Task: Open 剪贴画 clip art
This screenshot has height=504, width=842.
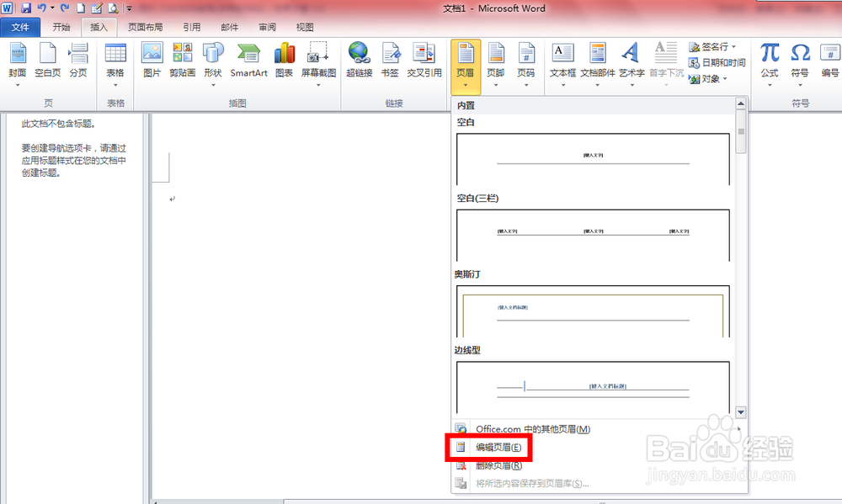Action: tap(183, 60)
